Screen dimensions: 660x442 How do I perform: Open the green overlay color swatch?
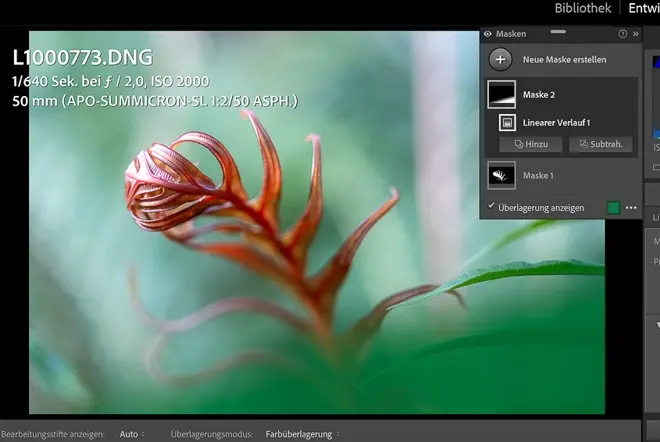tap(613, 207)
